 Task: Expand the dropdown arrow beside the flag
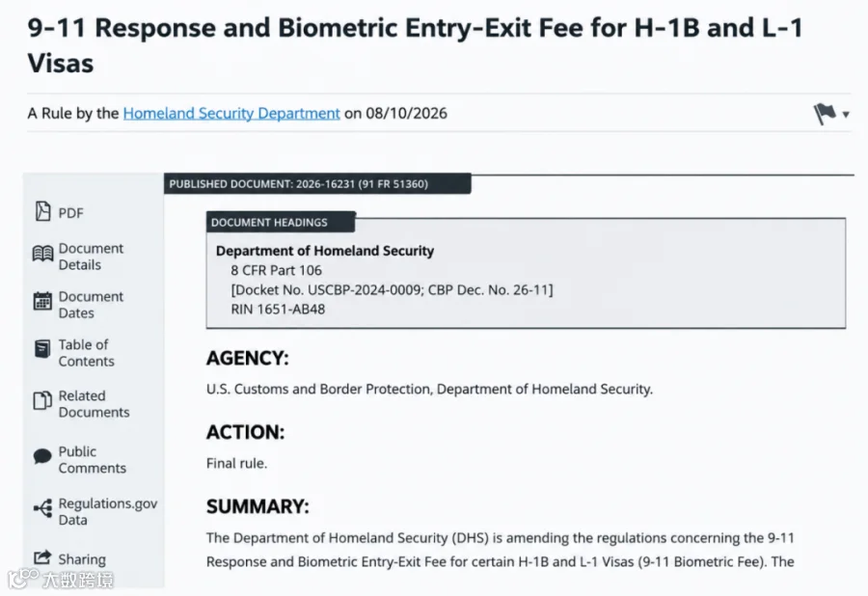pyautogui.click(x=846, y=115)
